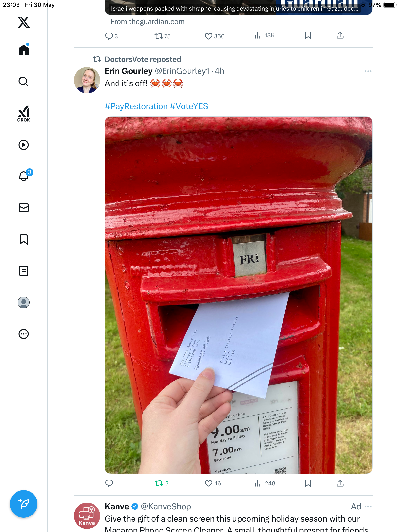This screenshot has height=532, width=399.
Task: Undo repost on Erin Gourley's post
Action: pos(162,483)
